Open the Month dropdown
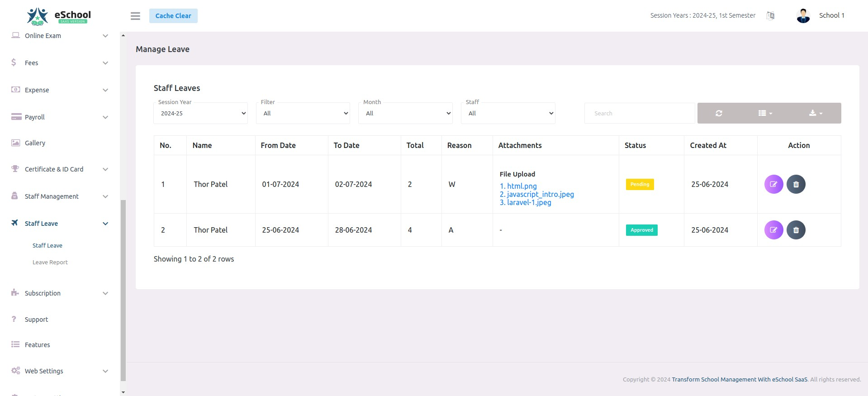Image resolution: width=868 pixels, height=396 pixels. (405, 113)
